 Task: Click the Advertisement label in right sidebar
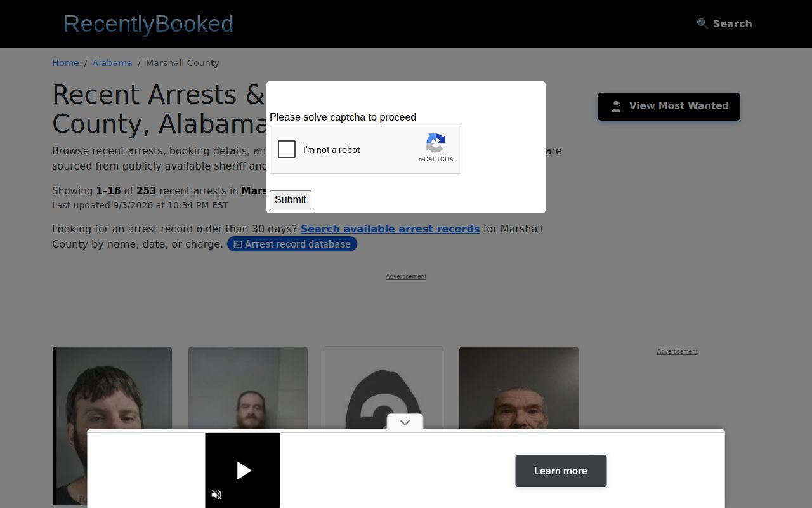pyautogui.click(x=677, y=351)
